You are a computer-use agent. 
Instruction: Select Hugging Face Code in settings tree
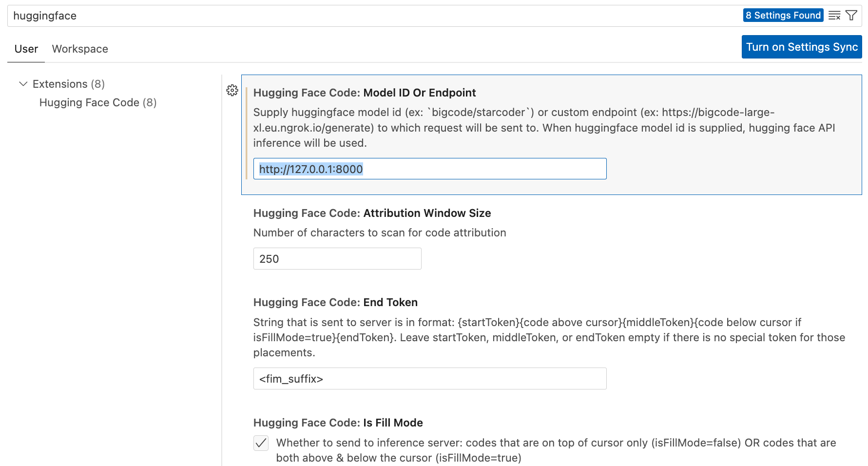(97, 102)
